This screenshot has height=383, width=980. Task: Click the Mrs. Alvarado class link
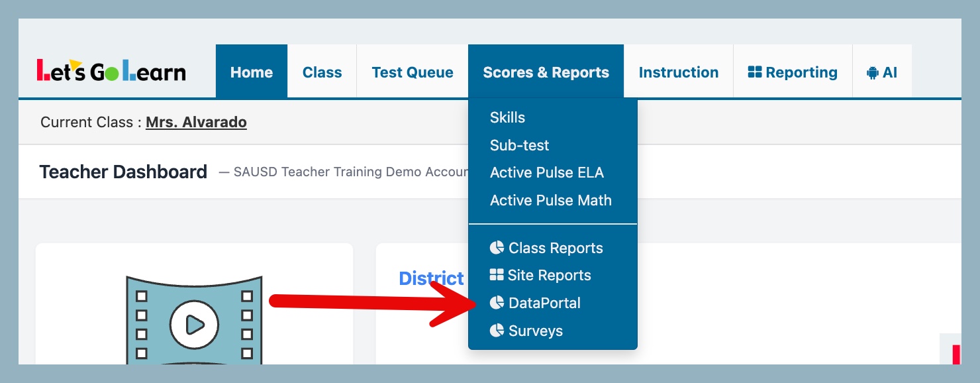click(x=196, y=122)
